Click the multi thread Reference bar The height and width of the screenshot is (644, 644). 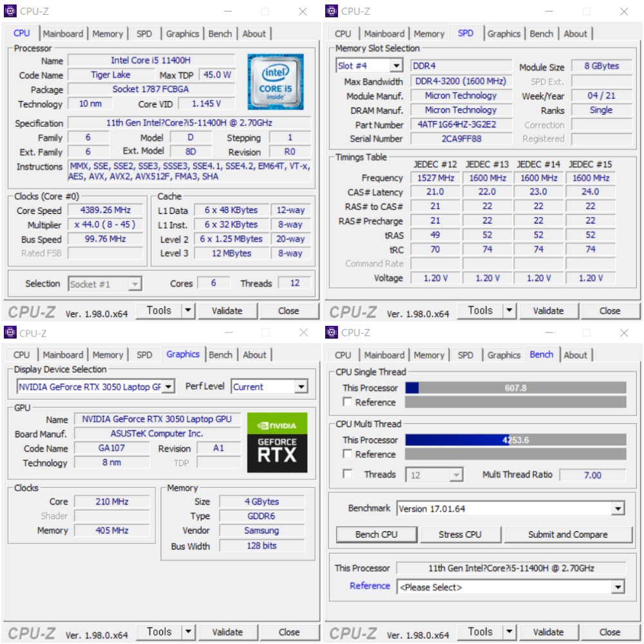tap(515, 454)
